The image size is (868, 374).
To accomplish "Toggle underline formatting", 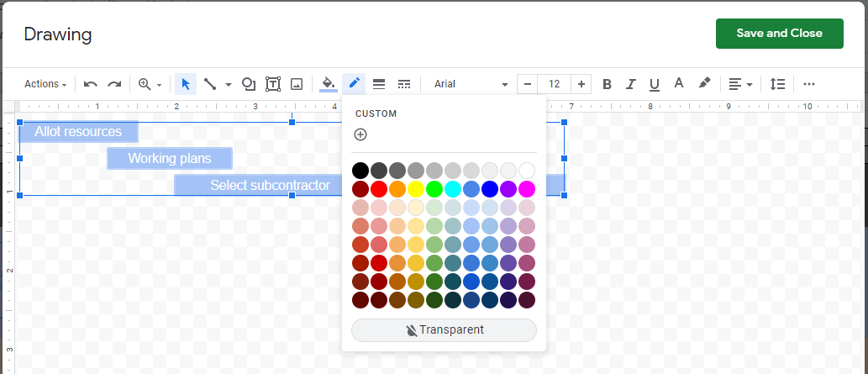I will pyautogui.click(x=655, y=84).
